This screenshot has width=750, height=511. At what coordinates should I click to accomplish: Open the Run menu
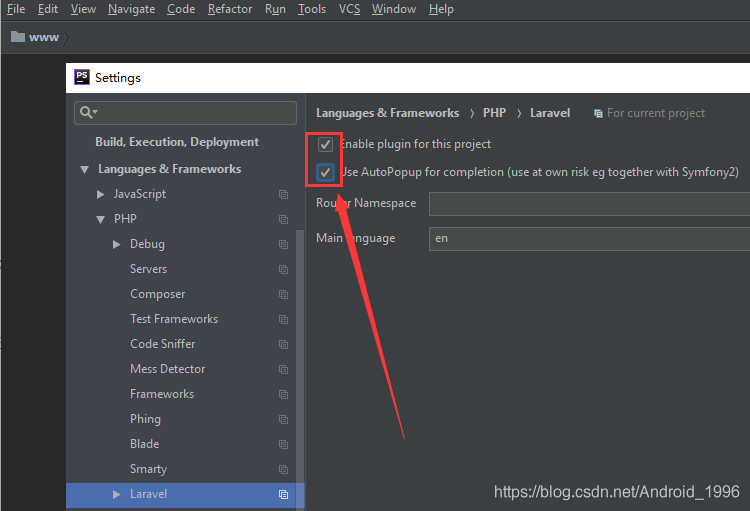point(275,9)
